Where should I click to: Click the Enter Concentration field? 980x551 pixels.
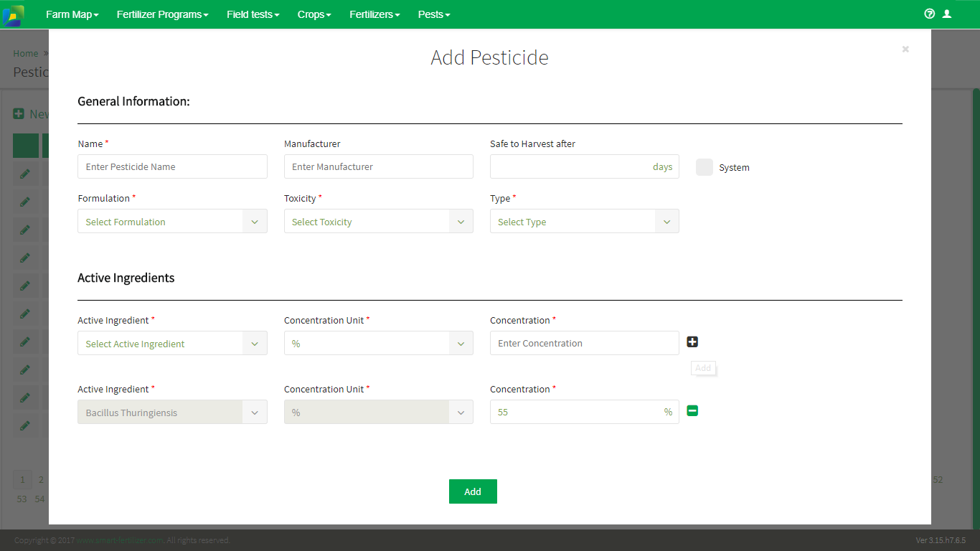point(585,343)
